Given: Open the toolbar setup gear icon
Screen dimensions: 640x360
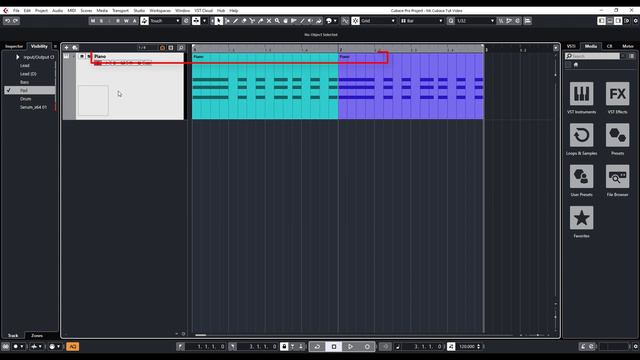Looking at the screenshot, I should coord(635,21).
